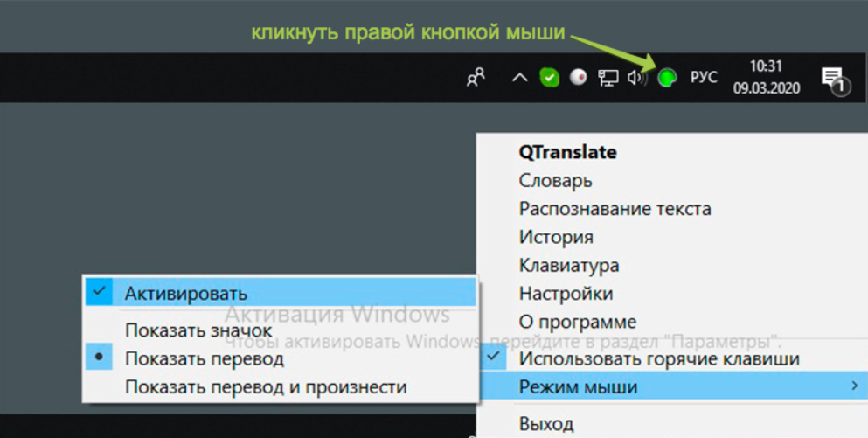Open the network connection tray icon
Screen dimensions: 868x438
click(608, 78)
